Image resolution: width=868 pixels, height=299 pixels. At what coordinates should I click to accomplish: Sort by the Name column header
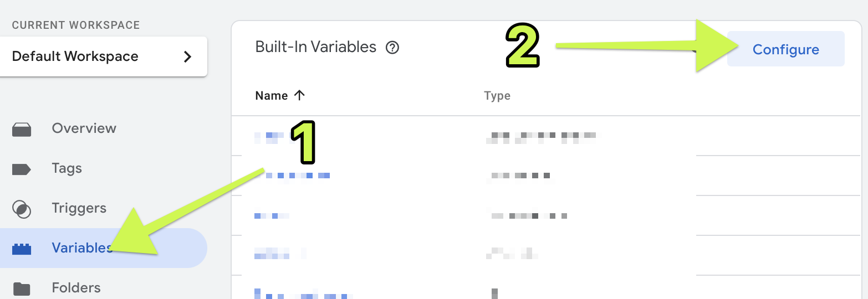tap(271, 96)
